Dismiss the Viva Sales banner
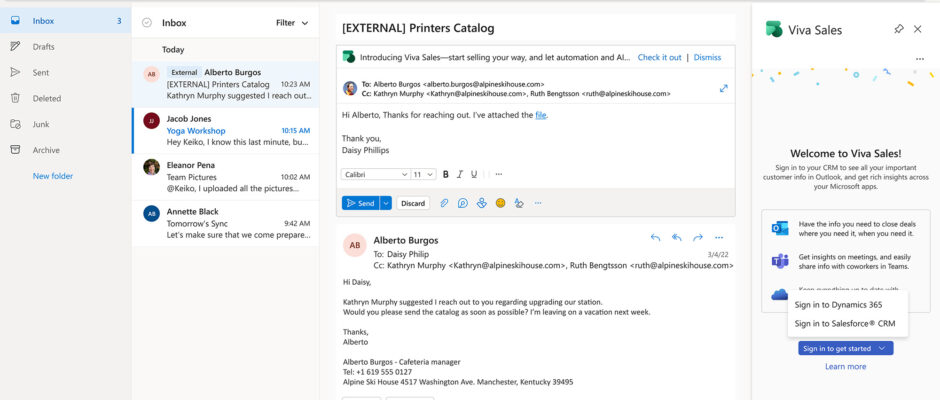Screen dimensions: 940x400 (x=707, y=58)
